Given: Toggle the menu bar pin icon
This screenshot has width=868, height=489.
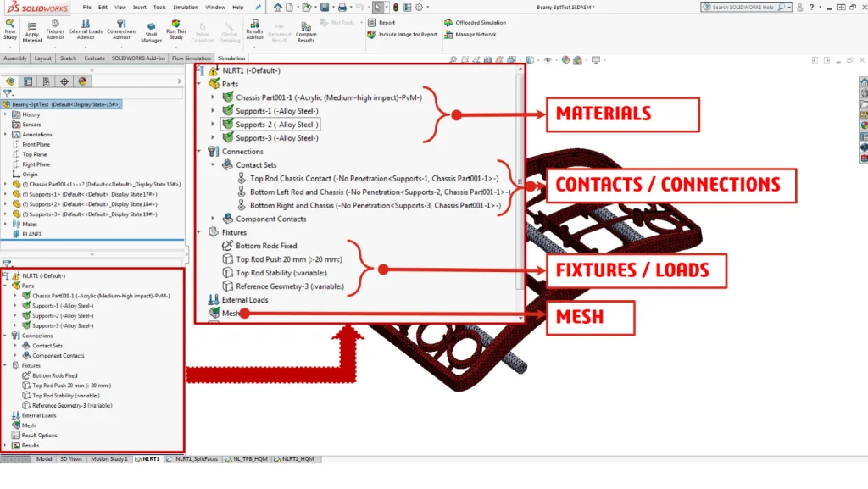Looking at the screenshot, I should pyautogui.click(x=258, y=7).
